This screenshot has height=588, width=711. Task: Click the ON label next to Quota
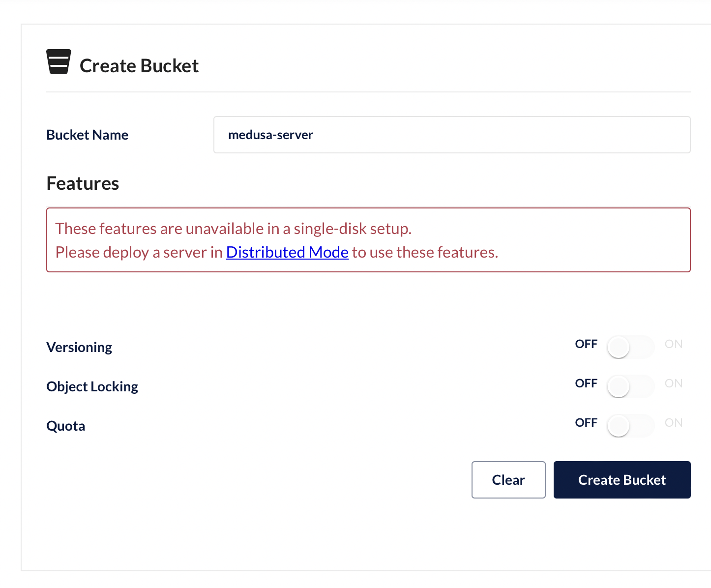(673, 422)
